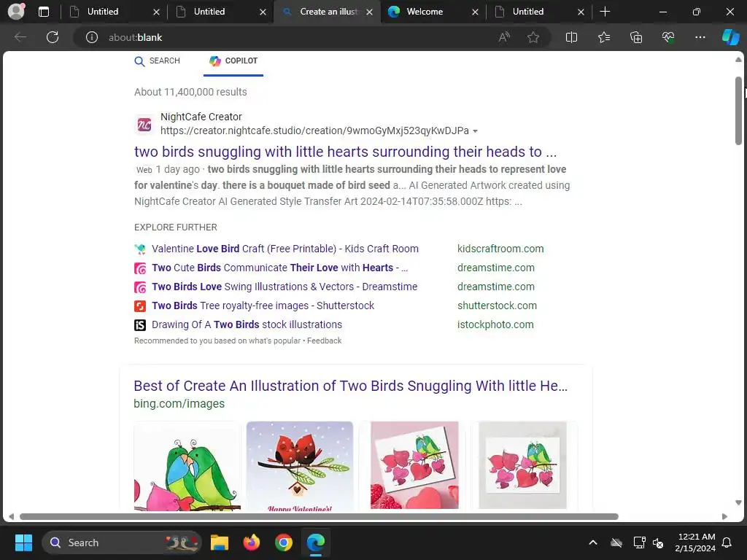Image resolution: width=747 pixels, height=560 pixels.
Task: Open Two Birds Tree Shutterstock link
Action: 263,306
